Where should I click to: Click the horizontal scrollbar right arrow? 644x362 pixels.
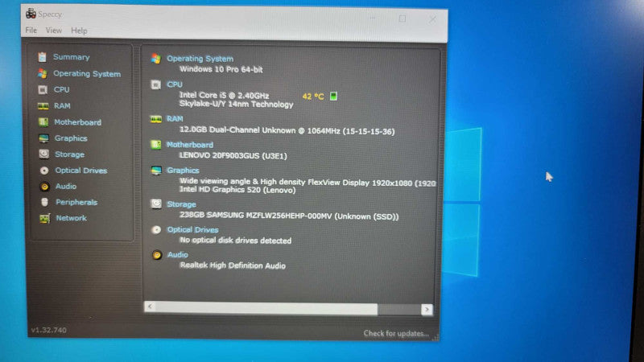(427, 310)
